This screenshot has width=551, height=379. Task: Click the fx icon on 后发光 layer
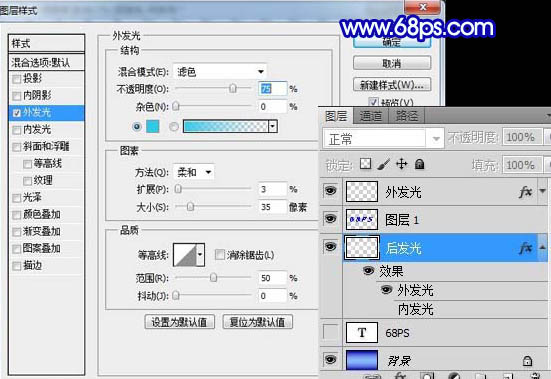click(526, 248)
